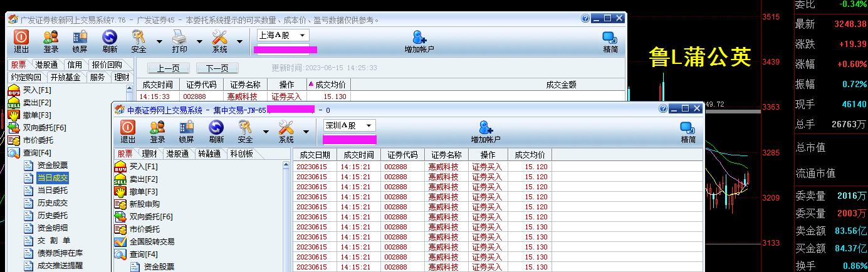Click 成交金额 column header
This screenshot has width=868, height=272.
(x=561, y=85)
